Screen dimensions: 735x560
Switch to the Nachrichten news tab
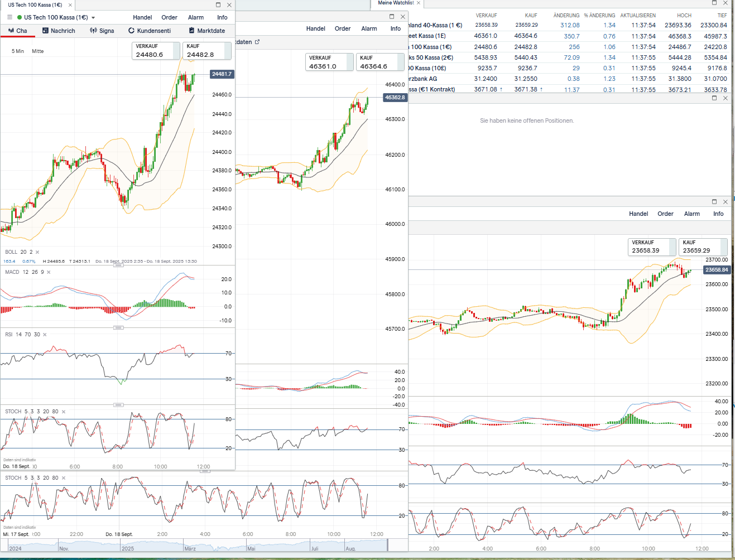(x=59, y=31)
